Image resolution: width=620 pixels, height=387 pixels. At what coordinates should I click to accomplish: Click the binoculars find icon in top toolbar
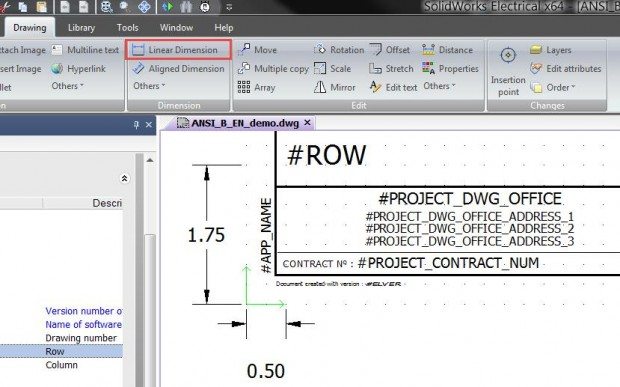186,7
